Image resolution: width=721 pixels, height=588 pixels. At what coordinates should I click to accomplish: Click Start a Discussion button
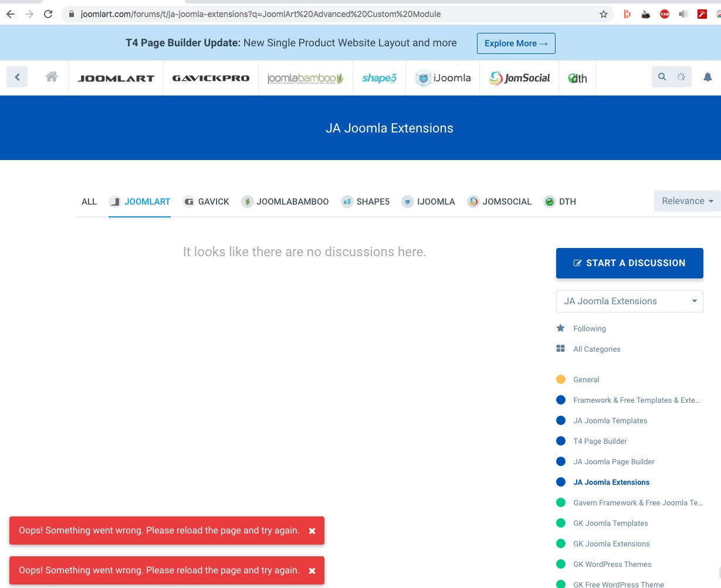[x=629, y=263]
